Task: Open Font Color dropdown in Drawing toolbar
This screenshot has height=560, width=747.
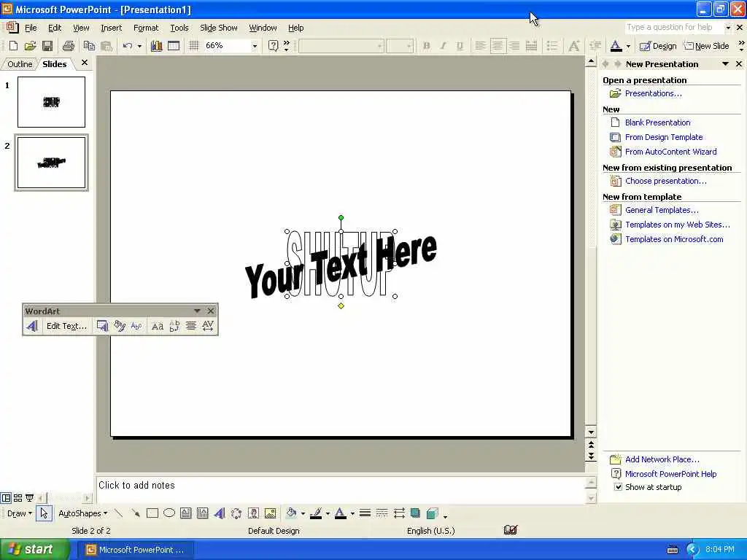Action: [352, 513]
